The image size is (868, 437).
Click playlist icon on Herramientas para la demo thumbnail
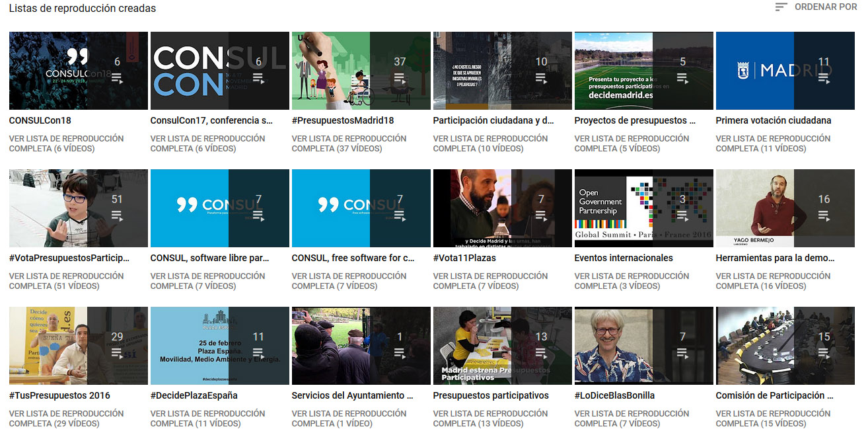click(x=824, y=216)
